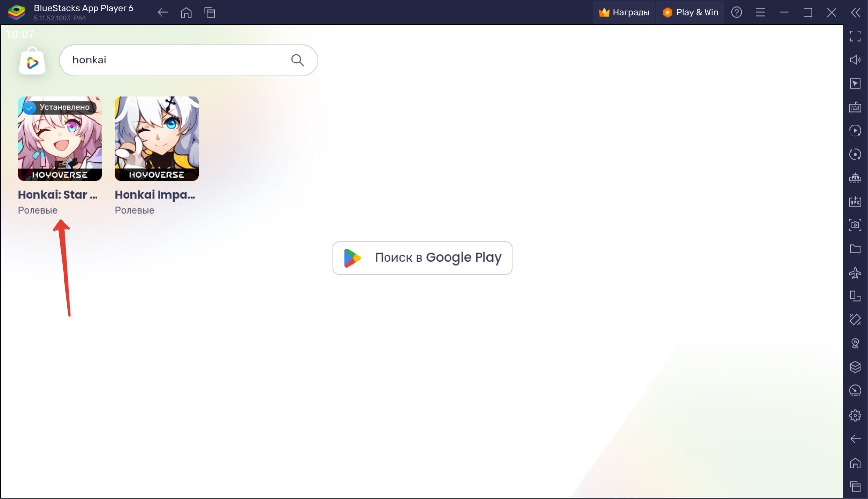Click the search field containing honkai
This screenshot has width=868, height=499.
(188, 60)
